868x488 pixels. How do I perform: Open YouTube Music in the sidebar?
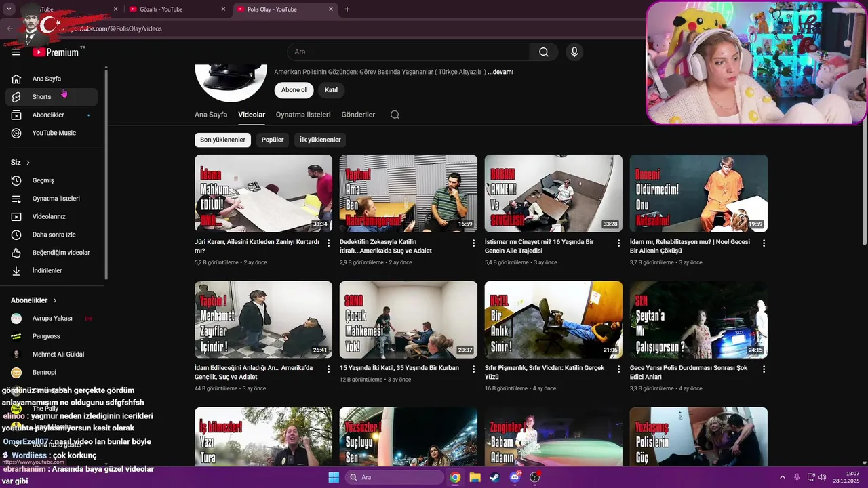(52, 133)
